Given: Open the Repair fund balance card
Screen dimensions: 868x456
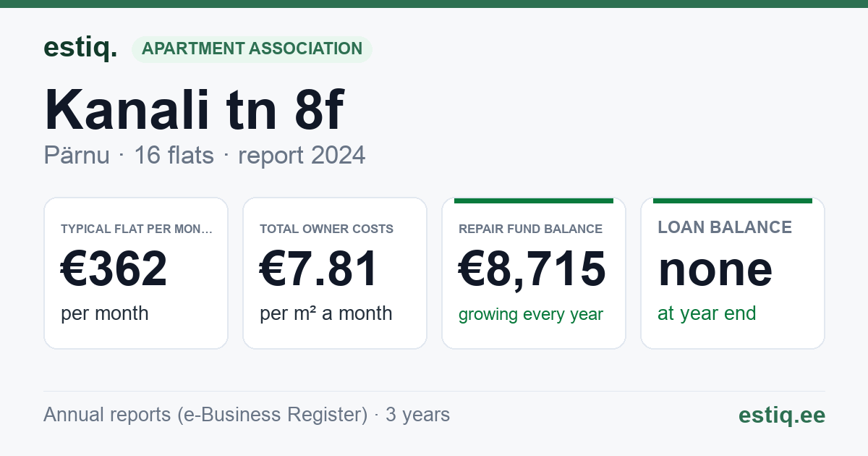Looking at the screenshot, I should pyautogui.click(x=534, y=273).
